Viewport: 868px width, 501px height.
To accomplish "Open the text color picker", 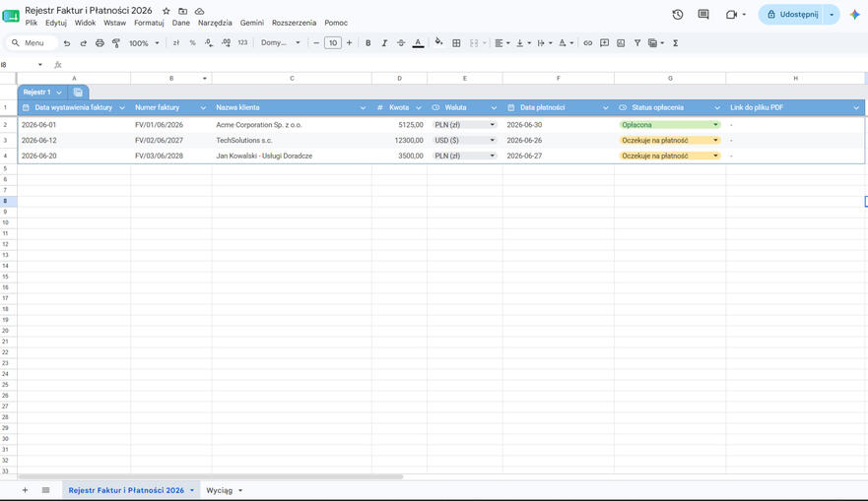I will coord(418,43).
